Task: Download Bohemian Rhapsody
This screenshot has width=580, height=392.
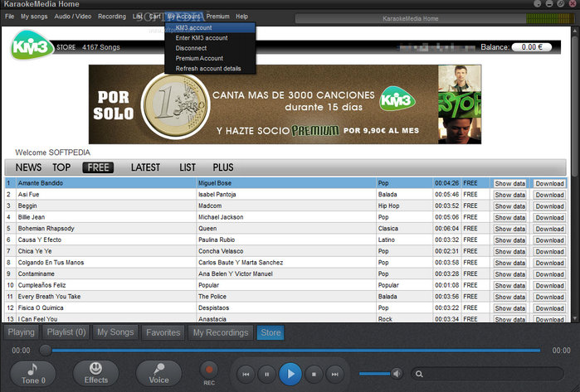Action: [549, 229]
